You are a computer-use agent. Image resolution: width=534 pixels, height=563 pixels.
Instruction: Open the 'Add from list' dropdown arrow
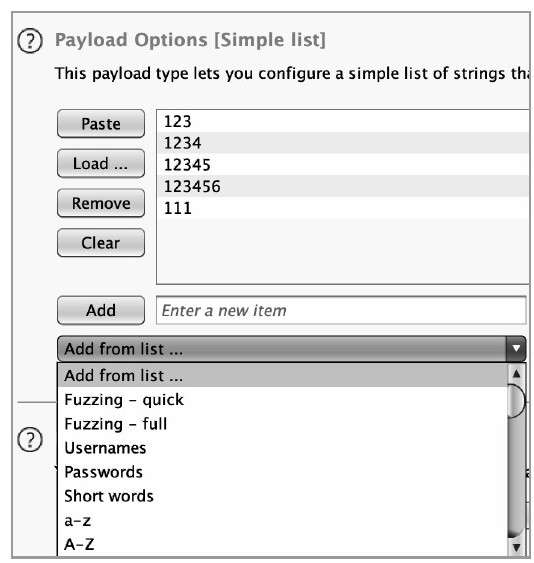pyautogui.click(x=516, y=349)
